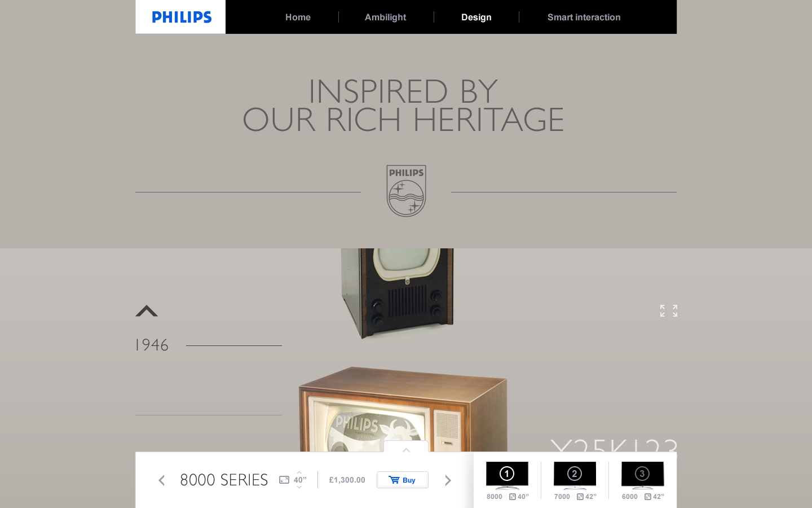Click the 8000 SERIES title
The image size is (812, 508).
[x=224, y=480]
